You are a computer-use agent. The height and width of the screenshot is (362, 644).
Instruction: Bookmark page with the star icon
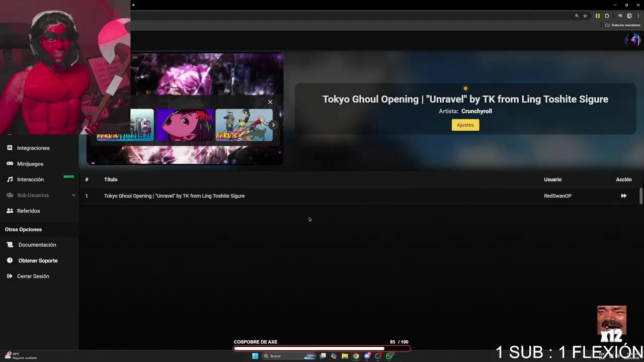[x=585, y=16]
